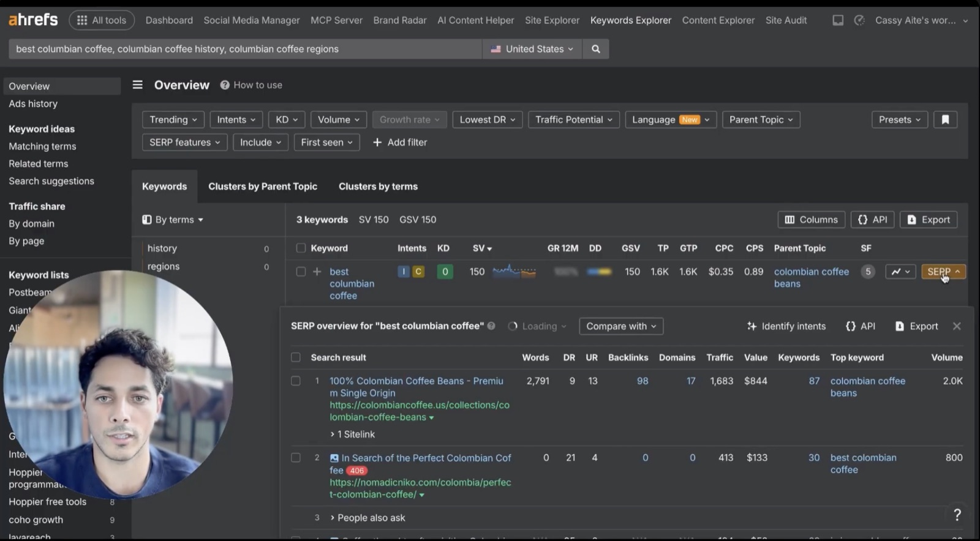Click the plus icon beside best columbian coffee
Image resolution: width=980 pixels, height=541 pixels.
click(x=317, y=271)
